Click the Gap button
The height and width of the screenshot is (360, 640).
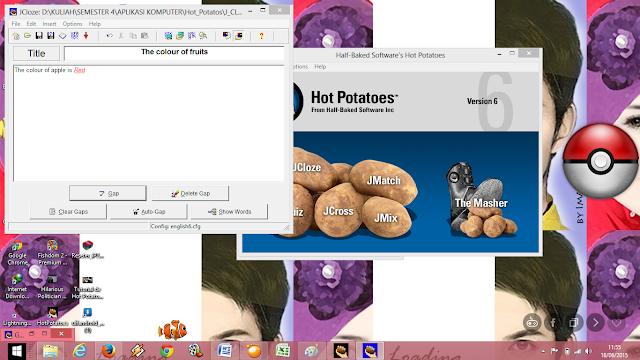coord(108,193)
